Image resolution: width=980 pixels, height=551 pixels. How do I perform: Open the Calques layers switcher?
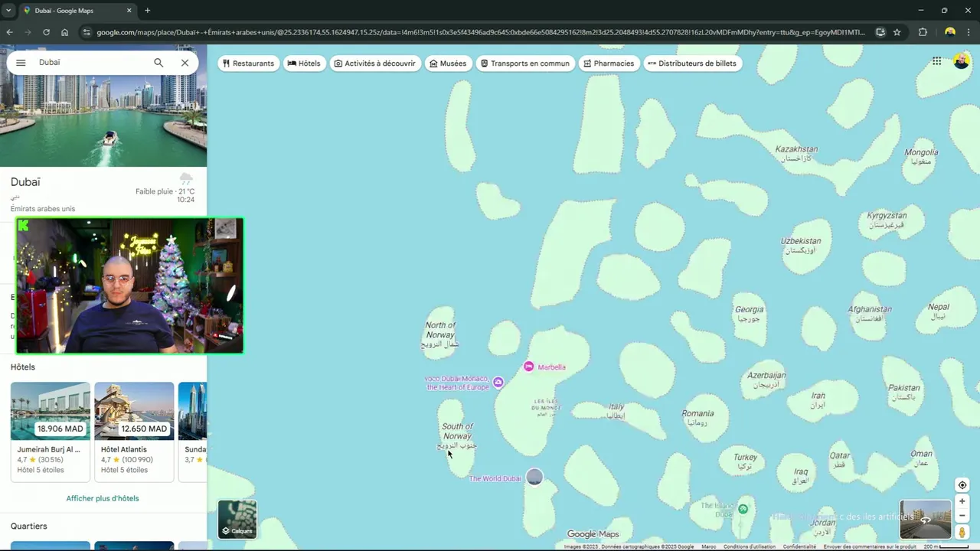click(237, 520)
